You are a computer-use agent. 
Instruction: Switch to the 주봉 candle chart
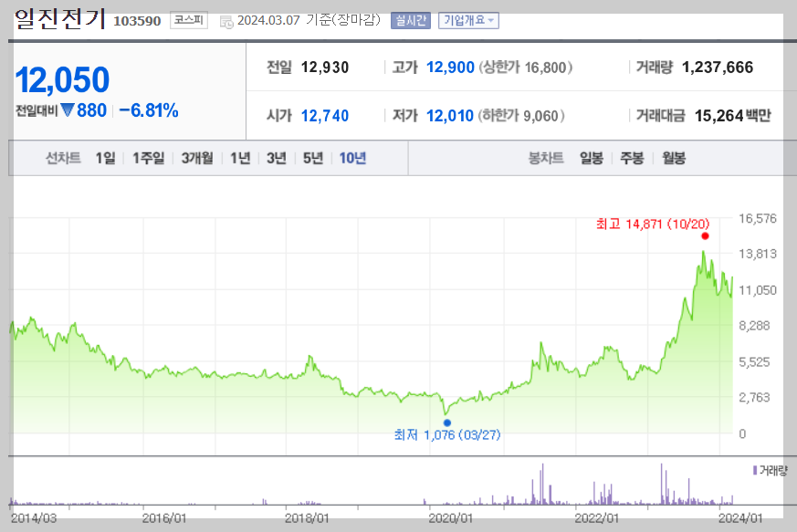pyautogui.click(x=633, y=158)
